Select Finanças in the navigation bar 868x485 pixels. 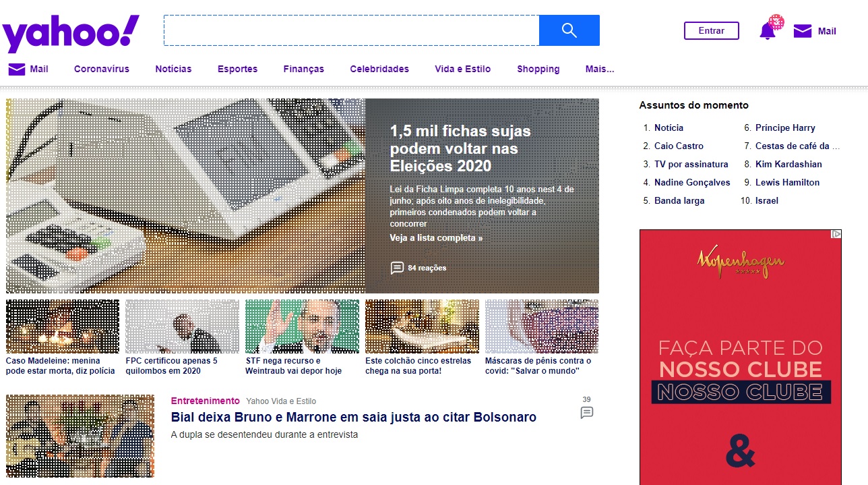303,69
